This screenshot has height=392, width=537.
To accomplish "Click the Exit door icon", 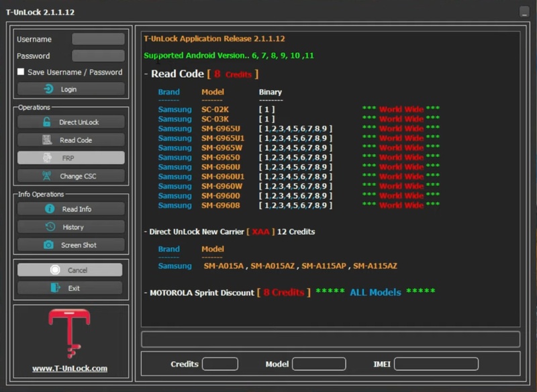I will tap(55, 287).
